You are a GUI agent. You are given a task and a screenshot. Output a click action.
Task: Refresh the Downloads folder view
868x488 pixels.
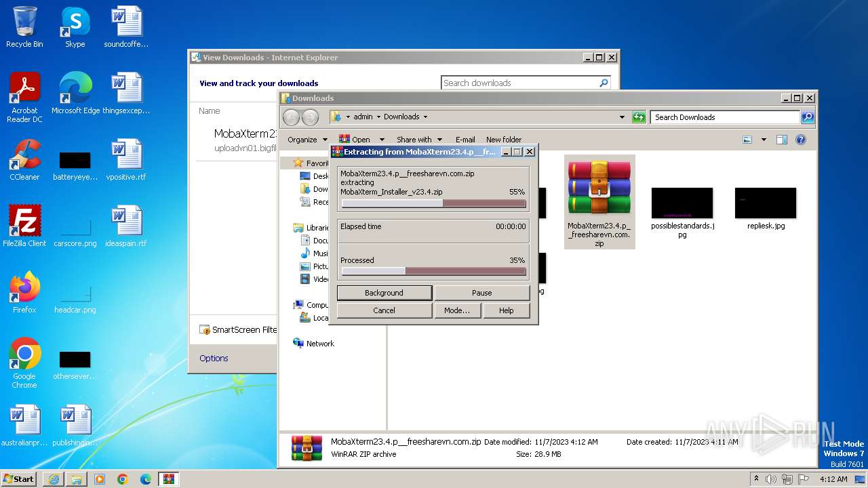(x=639, y=117)
